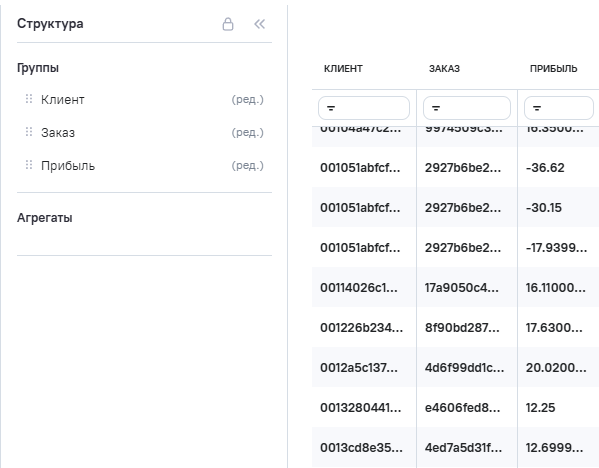The width and height of the screenshot is (599, 468).
Task: Select the Группы section heading
Action: click(38, 68)
